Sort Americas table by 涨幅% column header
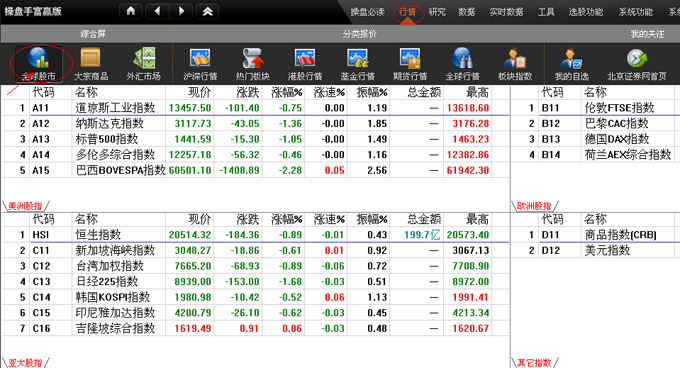 (x=286, y=92)
